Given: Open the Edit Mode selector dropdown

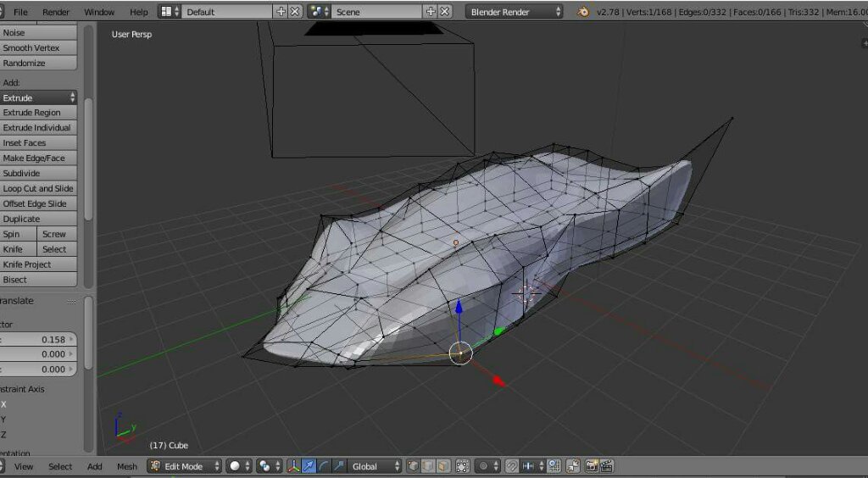Looking at the screenshot, I should click(x=184, y=466).
